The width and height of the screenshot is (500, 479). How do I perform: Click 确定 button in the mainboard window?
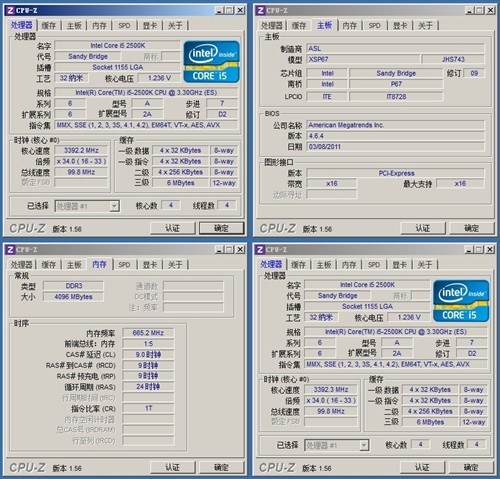tap(471, 228)
